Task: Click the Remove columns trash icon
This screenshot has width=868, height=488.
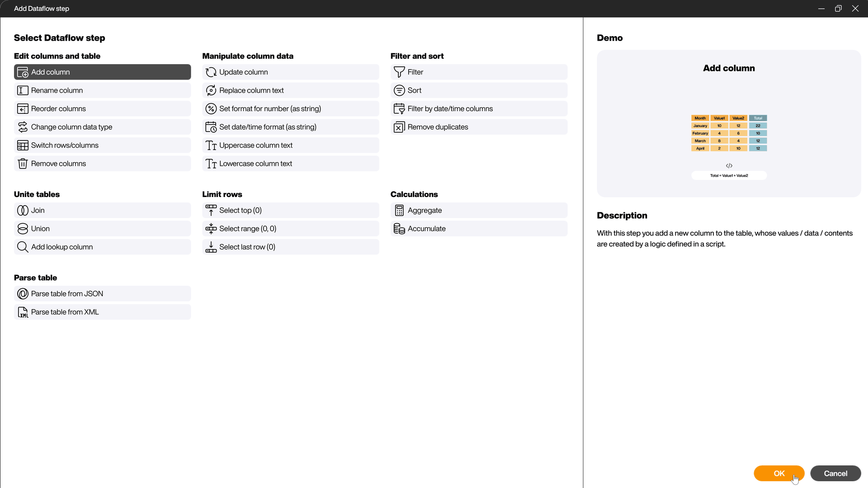Action: 23,164
